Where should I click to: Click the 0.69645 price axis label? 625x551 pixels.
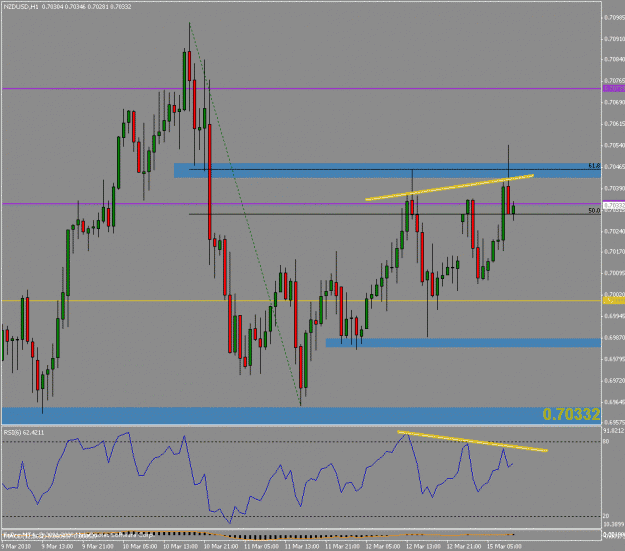pos(614,402)
